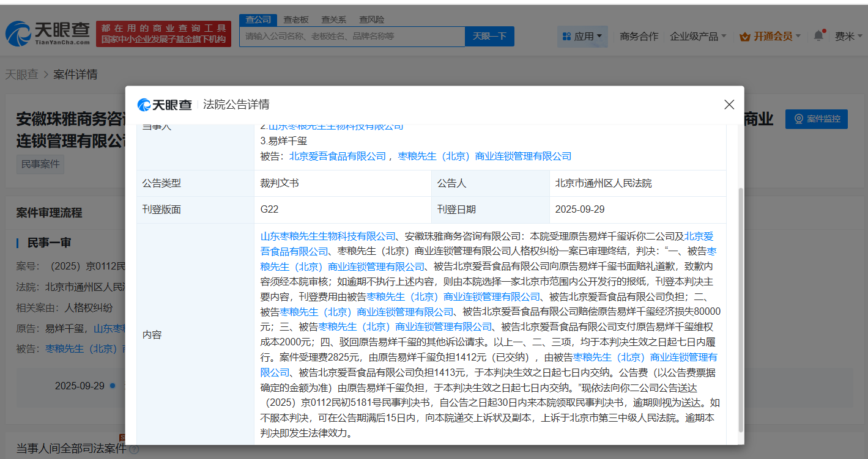Image resolution: width=868 pixels, height=459 pixels.
Task: Open 枣粮先生（北京）商业连锁管理有限公司 link in the dialog's 被告 row
Action: coord(485,156)
